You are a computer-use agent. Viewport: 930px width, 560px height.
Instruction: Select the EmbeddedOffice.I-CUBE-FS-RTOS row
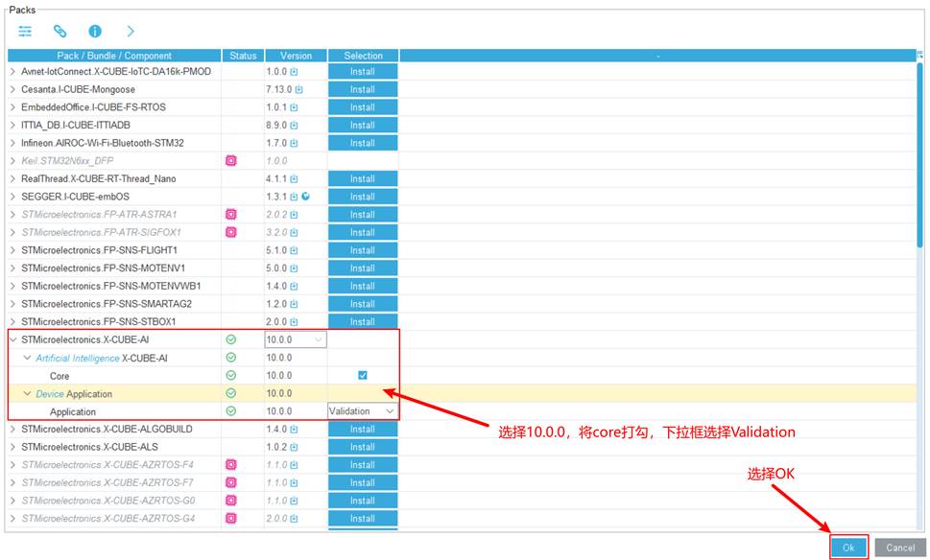94,107
